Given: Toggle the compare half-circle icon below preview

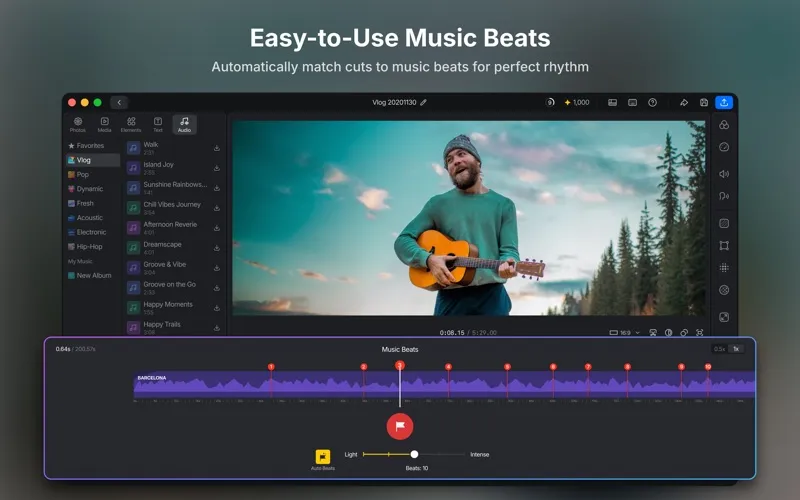Looking at the screenshot, I should click(x=668, y=333).
